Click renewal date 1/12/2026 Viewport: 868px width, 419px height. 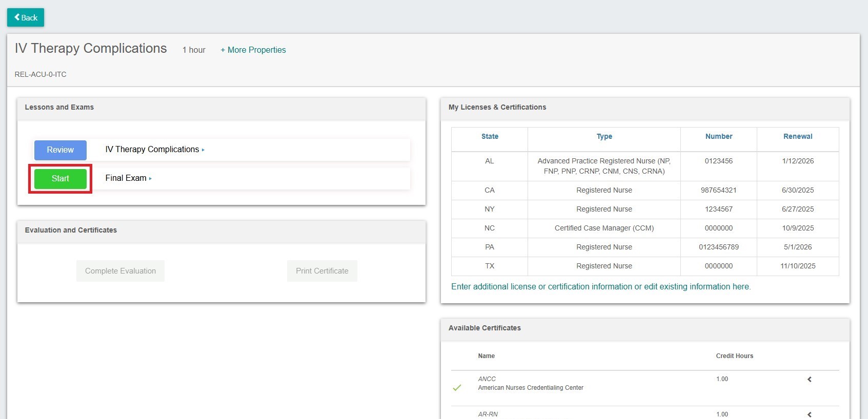(x=798, y=161)
